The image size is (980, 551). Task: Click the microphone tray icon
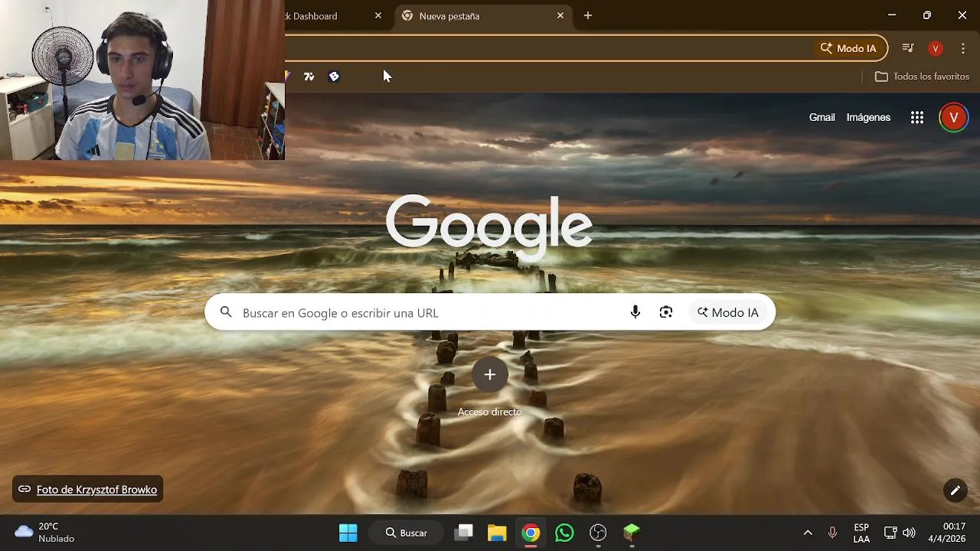(832, 533)
